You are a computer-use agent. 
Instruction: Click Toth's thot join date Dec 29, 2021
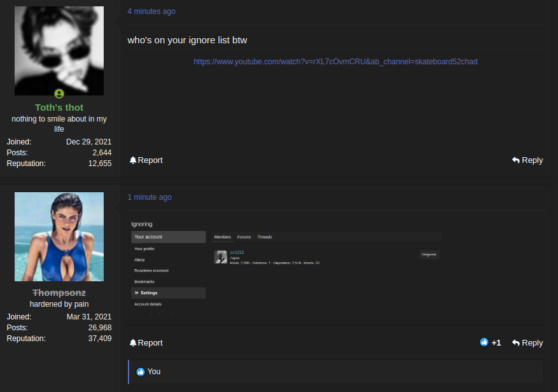[89, 142]
